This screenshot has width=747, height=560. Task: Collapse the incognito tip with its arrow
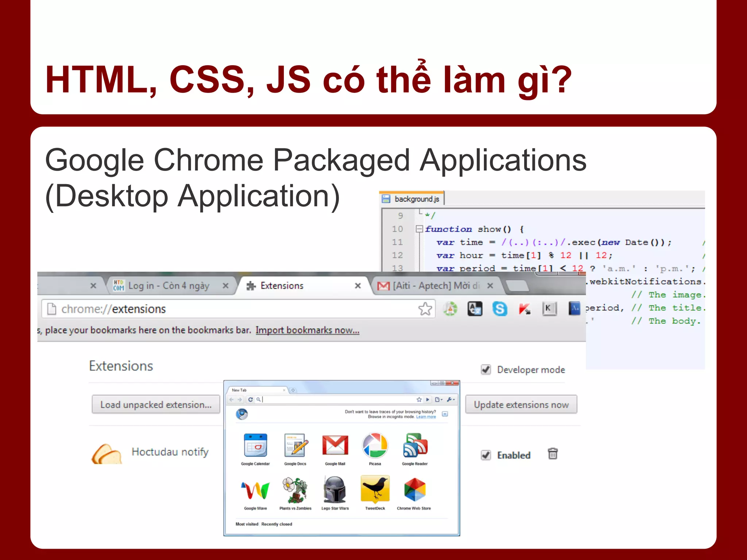click(445, 414)
